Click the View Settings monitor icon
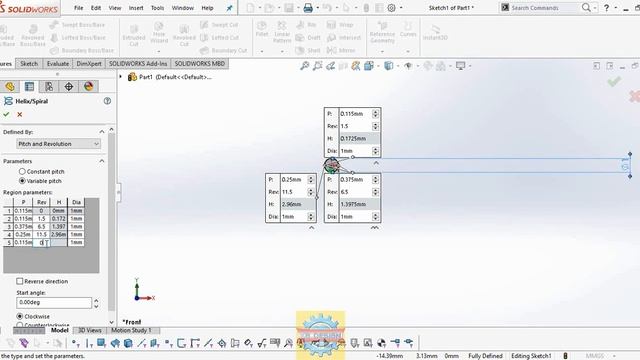The width and height of the screenshot is (640, 360). point(460,66)
